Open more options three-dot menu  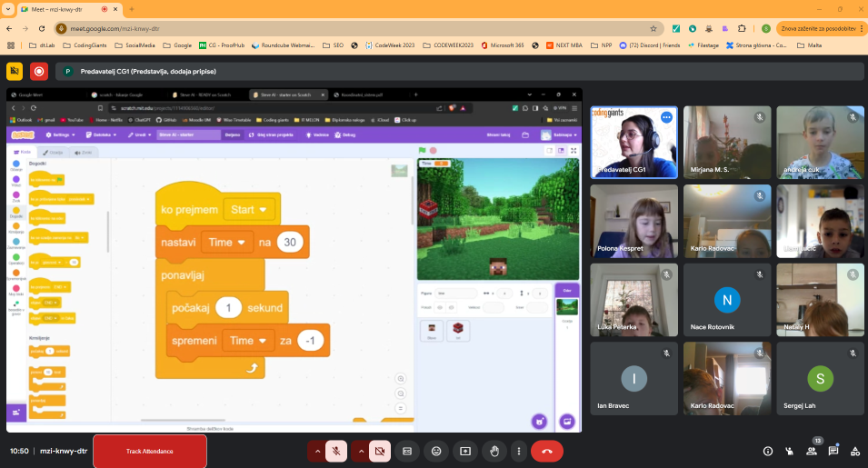pyautogui.click(x=518, y=451)
